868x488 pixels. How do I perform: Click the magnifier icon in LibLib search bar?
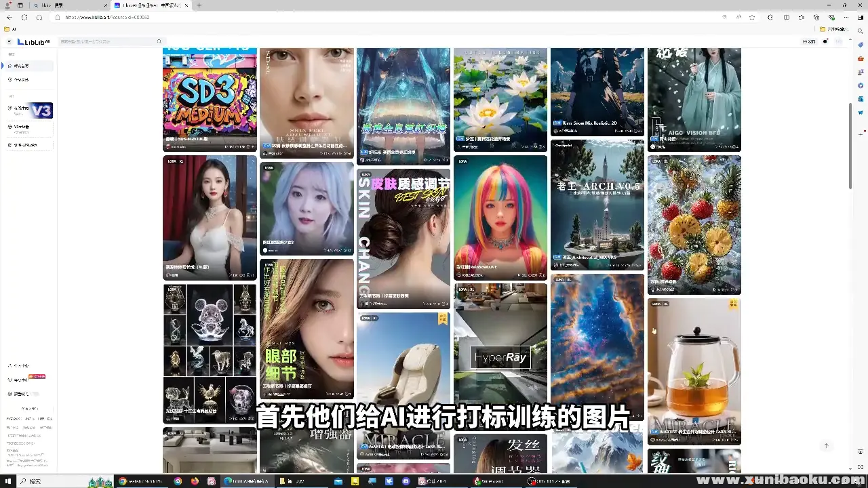pos(159,41)
